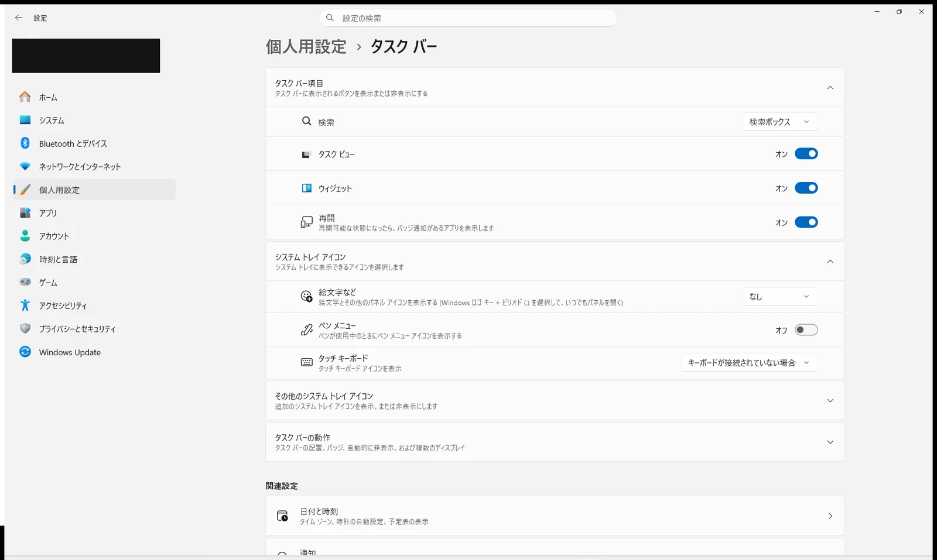Screen dimensions: 937x560
Task: Click the Windows Update sync icon
Action: coord(25,352)
